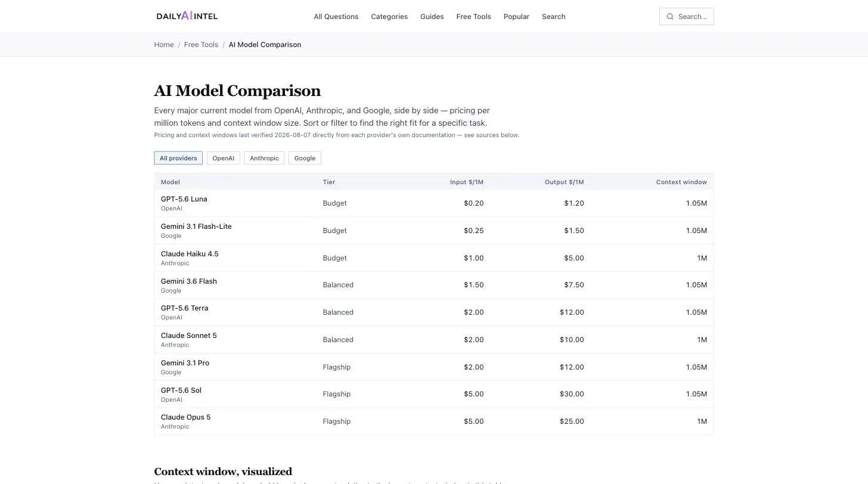Click the Search link in the top navigation
This screenshot has width=868, height=484.
tap(554, 17)
